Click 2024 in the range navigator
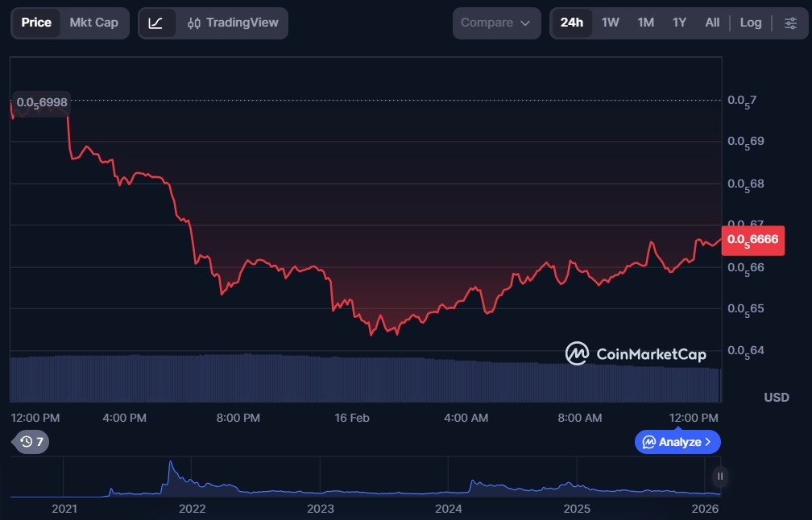 pos(448,509)
